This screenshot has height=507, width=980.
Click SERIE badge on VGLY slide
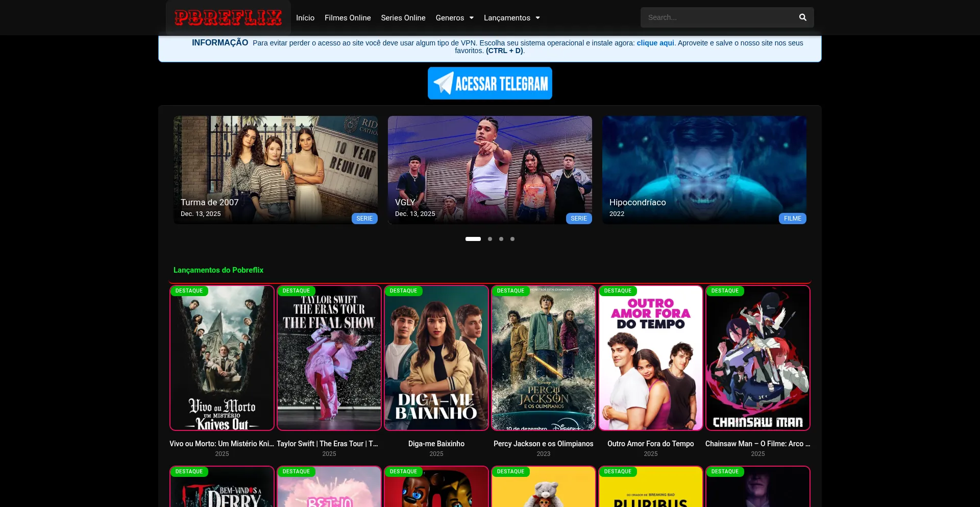click(578, 219)
